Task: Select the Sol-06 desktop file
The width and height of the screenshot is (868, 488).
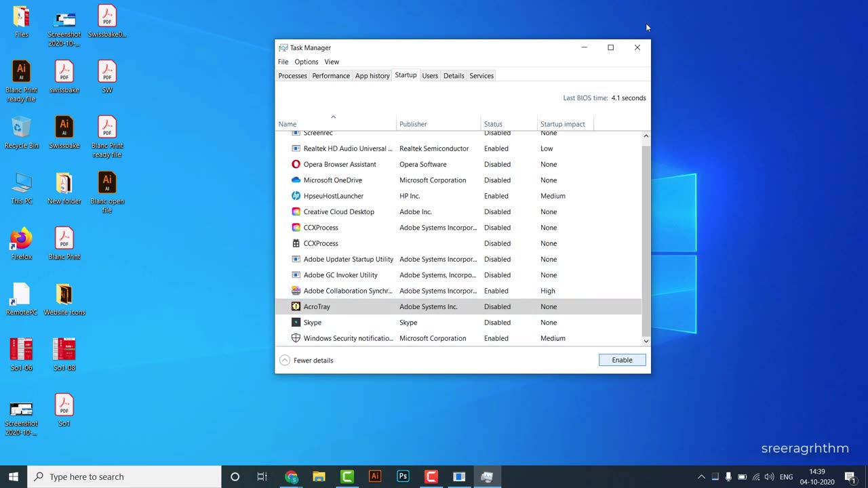Action: click(22, 354)
